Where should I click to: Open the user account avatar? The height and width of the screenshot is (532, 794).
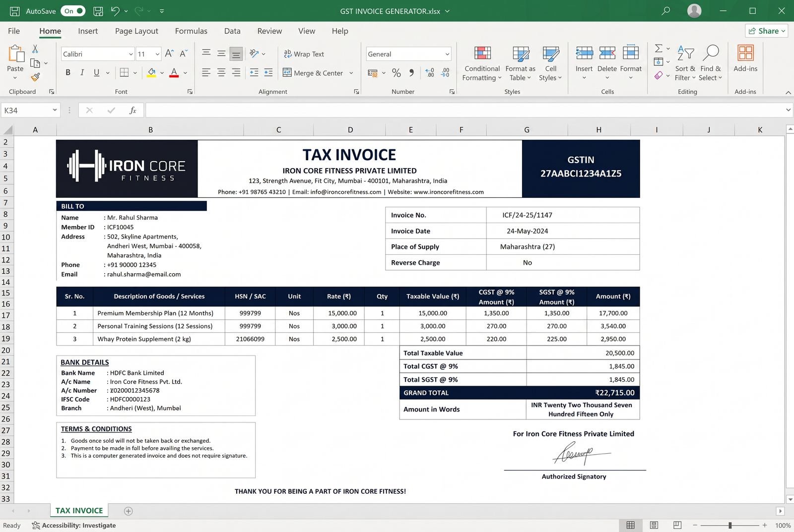(x=694, y=10)
